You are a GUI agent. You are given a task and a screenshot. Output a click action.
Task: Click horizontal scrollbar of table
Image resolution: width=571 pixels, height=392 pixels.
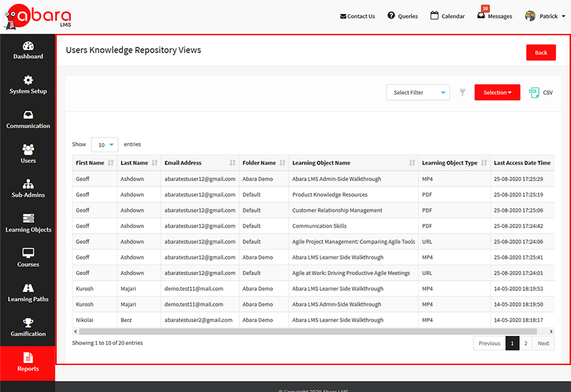[308, 332]
